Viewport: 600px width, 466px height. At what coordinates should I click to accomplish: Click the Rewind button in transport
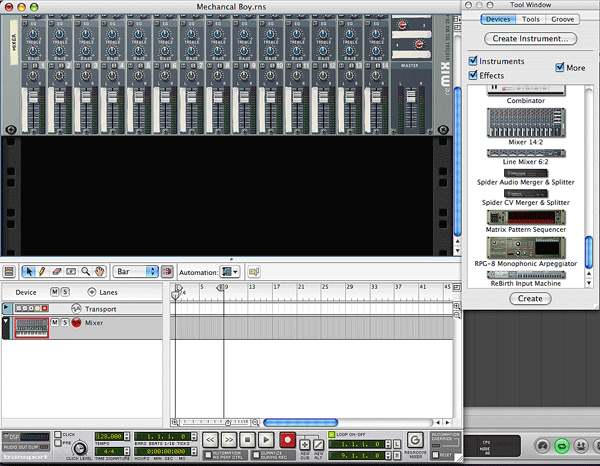(x=210, y=439)
